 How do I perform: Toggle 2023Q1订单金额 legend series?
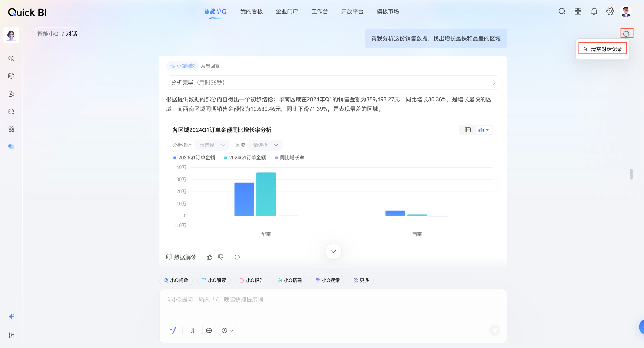pyautogui.click(x=194, y=158)
